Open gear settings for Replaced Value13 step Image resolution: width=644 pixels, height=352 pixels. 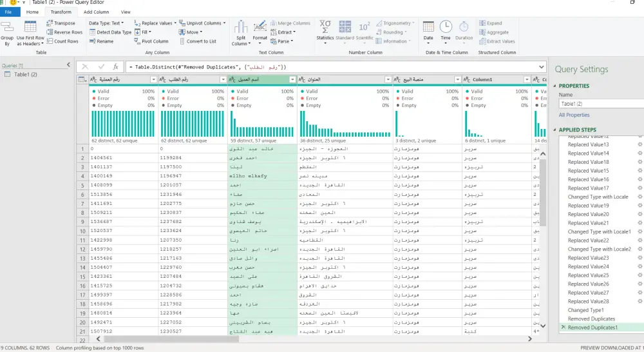coord(639,144)
